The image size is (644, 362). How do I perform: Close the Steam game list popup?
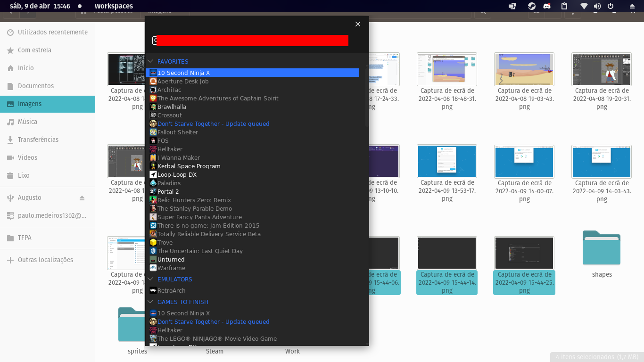click(358, 24)
